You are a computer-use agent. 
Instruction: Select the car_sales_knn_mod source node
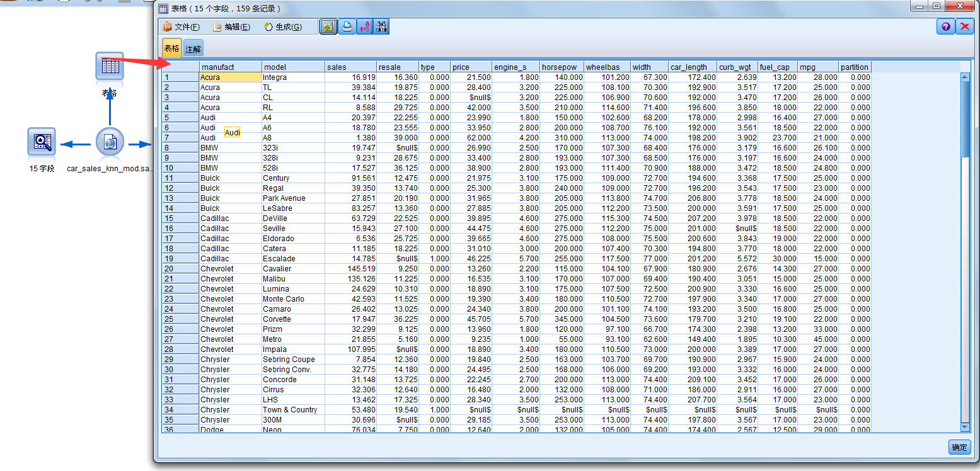tap(110, 142)
